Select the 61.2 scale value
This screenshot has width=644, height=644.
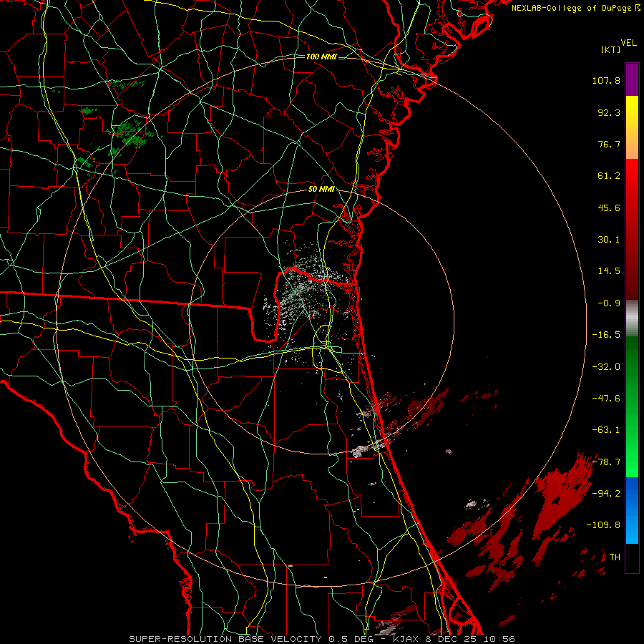(x=609, y=176)
